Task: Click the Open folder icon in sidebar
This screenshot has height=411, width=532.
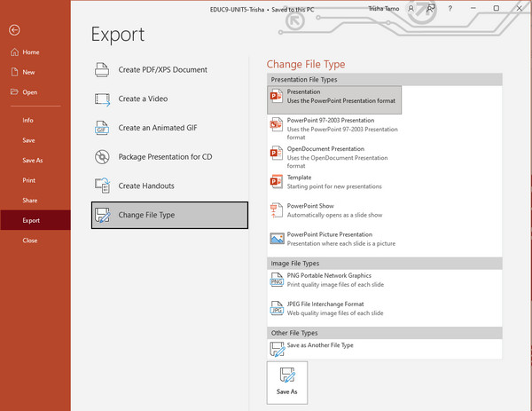Action: tap(14, 91)
